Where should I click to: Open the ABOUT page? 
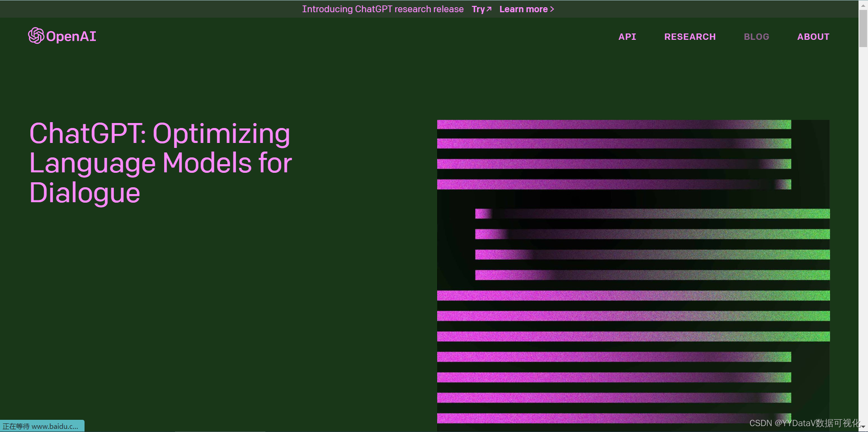[x=813, y=37]
